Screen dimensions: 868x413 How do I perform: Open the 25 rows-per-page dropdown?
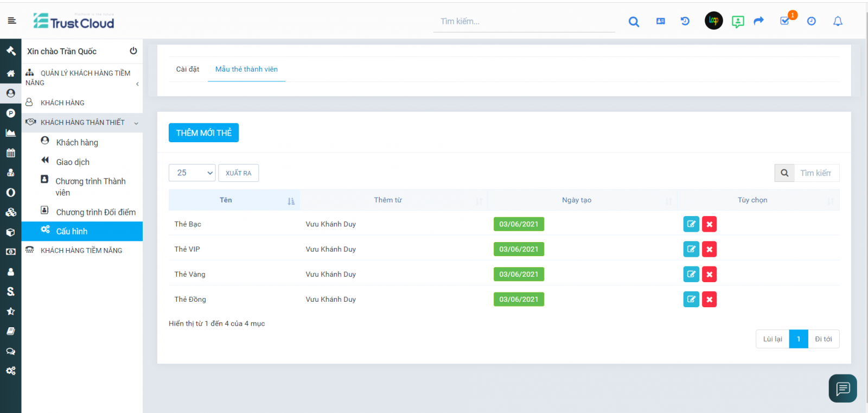[x=192, y=173]
